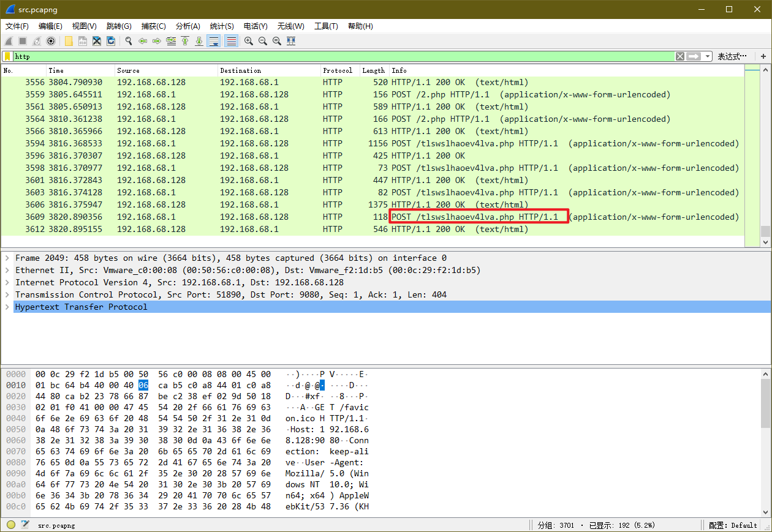Viewport: 772px width, 532px height.
Task: Click the display filter input field
Action: pyautogui.click(x=343, y=56)
